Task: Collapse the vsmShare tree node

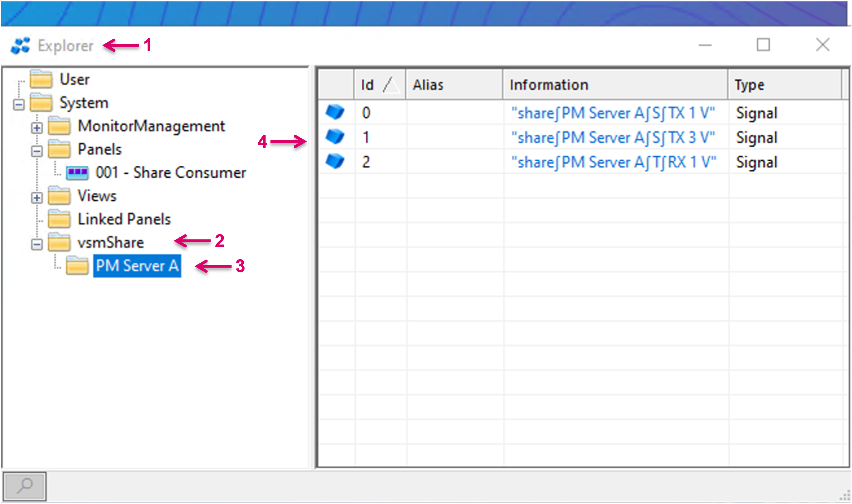Action: tap(37, 244)
